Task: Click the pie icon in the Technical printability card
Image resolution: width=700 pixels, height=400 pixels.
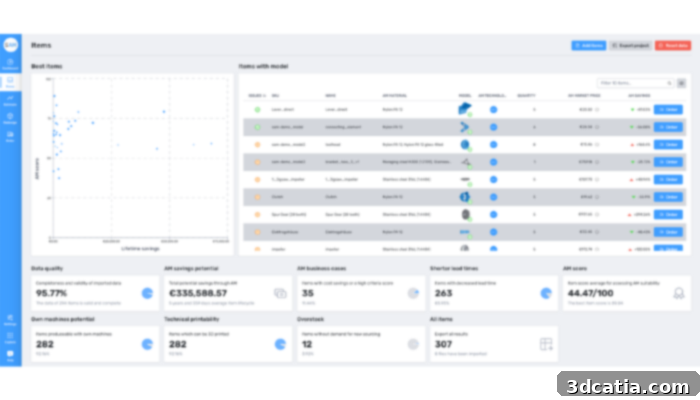Action: [x=280, y=344]
